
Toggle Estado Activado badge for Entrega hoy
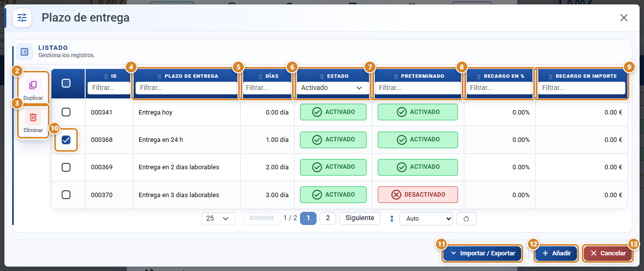click(x=333, y=112)
